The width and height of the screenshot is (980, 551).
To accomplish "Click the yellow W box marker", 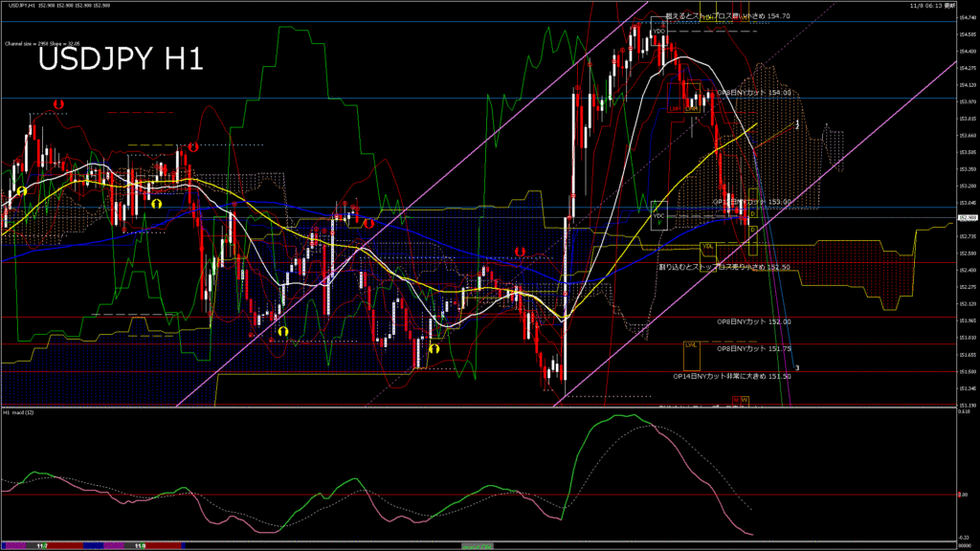I will click(745, 399).
